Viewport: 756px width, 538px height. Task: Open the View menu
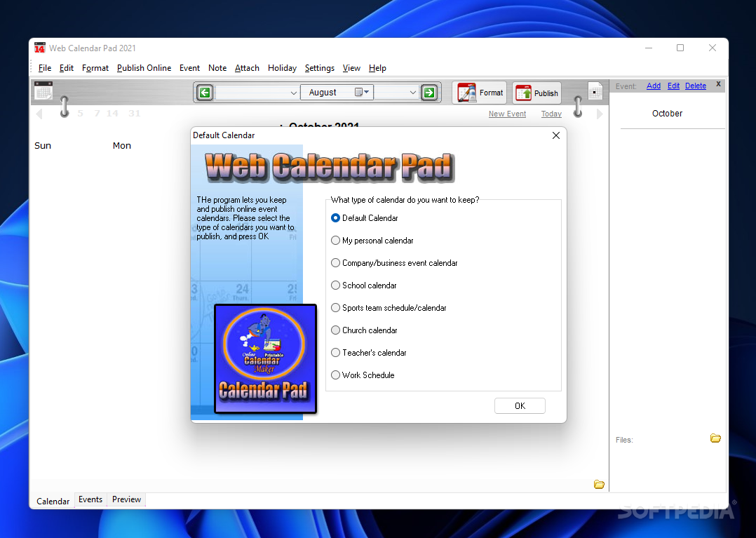pos(351,68)
